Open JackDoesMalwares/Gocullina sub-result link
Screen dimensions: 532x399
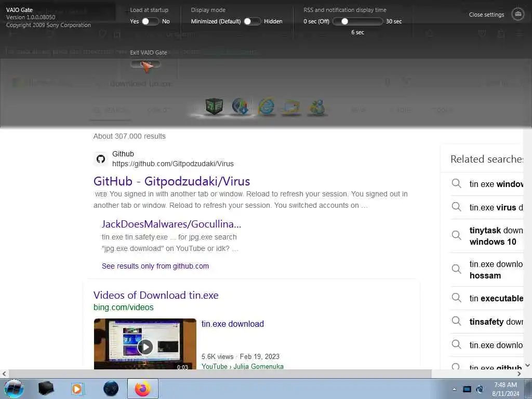[171, 224]
